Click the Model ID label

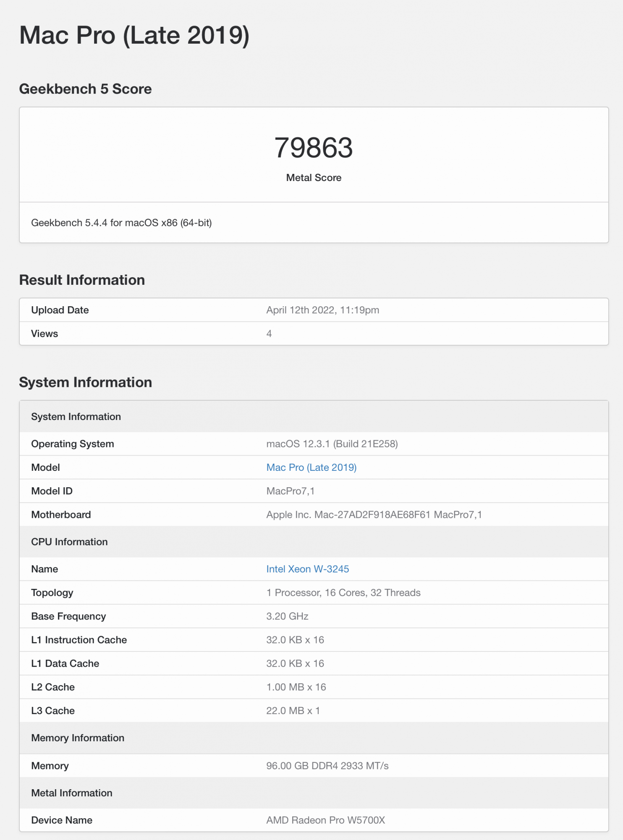click(x=52, y=491)
